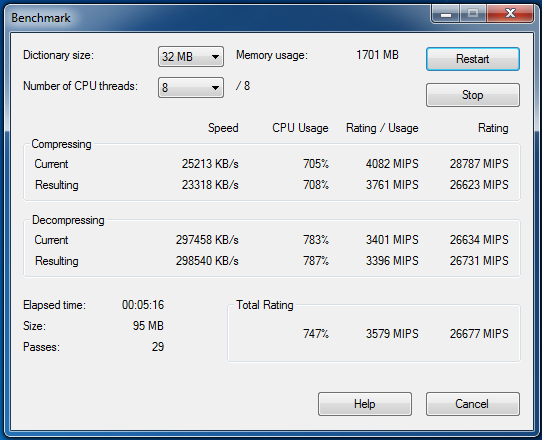This screenshot has height=440, width=542.
Task: Minimize the Benchmark window
Action: [x=446, y=15]
